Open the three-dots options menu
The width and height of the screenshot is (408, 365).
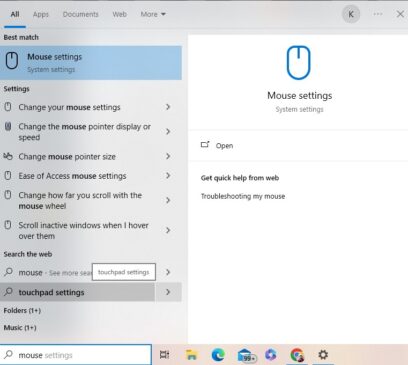pyautogui.click(x=378, y=14)
